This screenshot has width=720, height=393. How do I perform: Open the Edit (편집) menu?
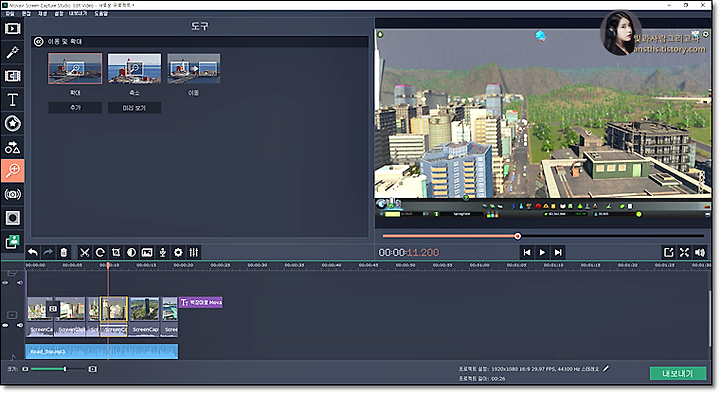[x=26, y=14]
